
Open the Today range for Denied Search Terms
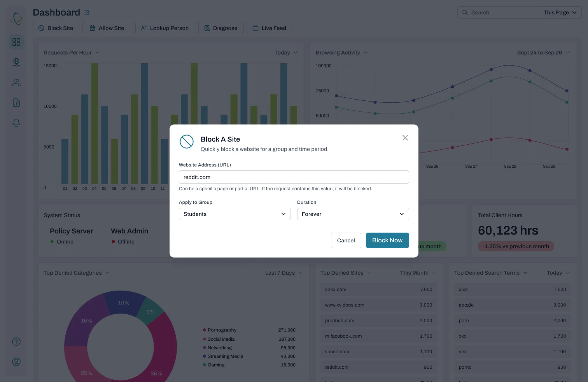pos(558,273)
